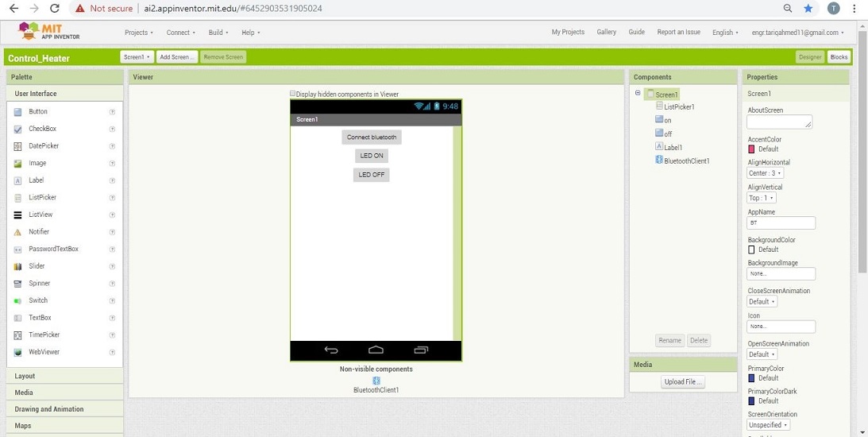Open AlignVertical Top dropdown
The height and width of the screenshot is (437, 868).
(x=762, y=198)
